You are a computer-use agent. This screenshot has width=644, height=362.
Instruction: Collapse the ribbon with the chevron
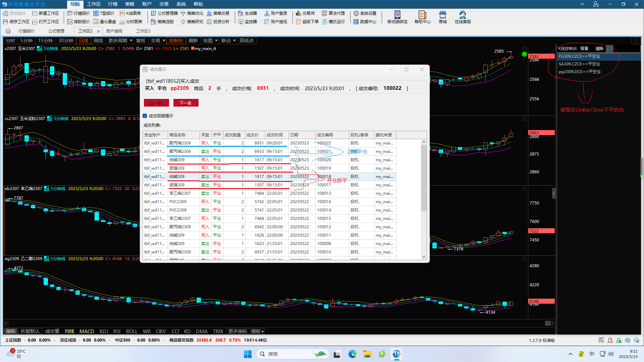[x=582, y=4]
